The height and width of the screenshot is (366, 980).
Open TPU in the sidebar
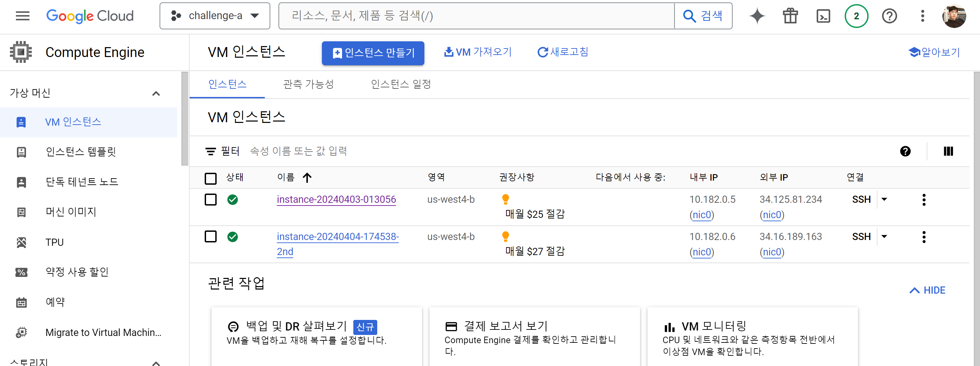tap(88, 242)
